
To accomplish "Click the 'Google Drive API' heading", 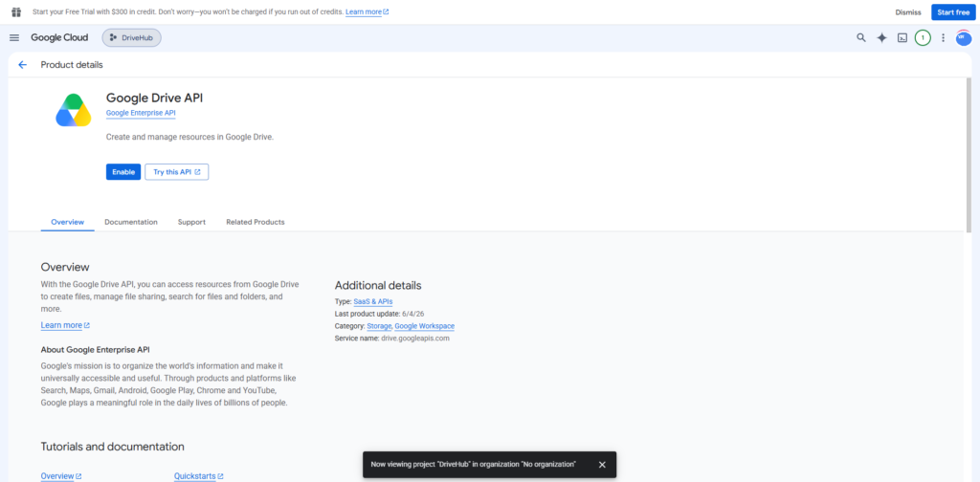I will point(154,98).
